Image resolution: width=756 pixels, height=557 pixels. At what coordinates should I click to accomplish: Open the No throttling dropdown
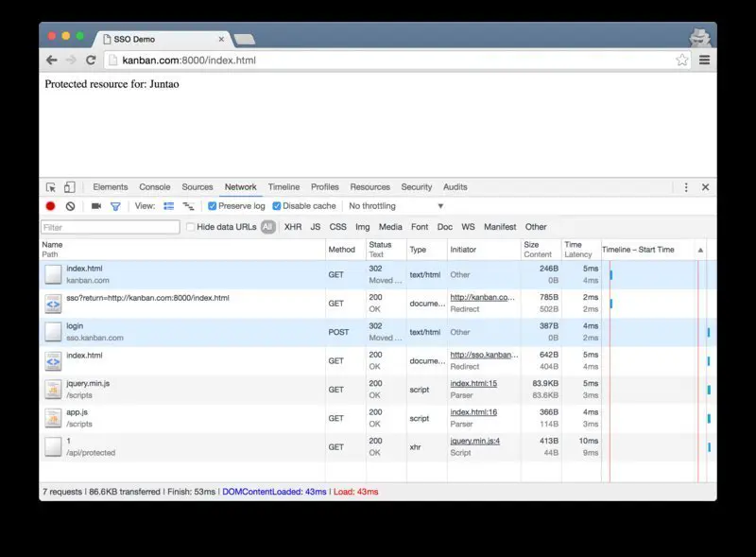396,206
